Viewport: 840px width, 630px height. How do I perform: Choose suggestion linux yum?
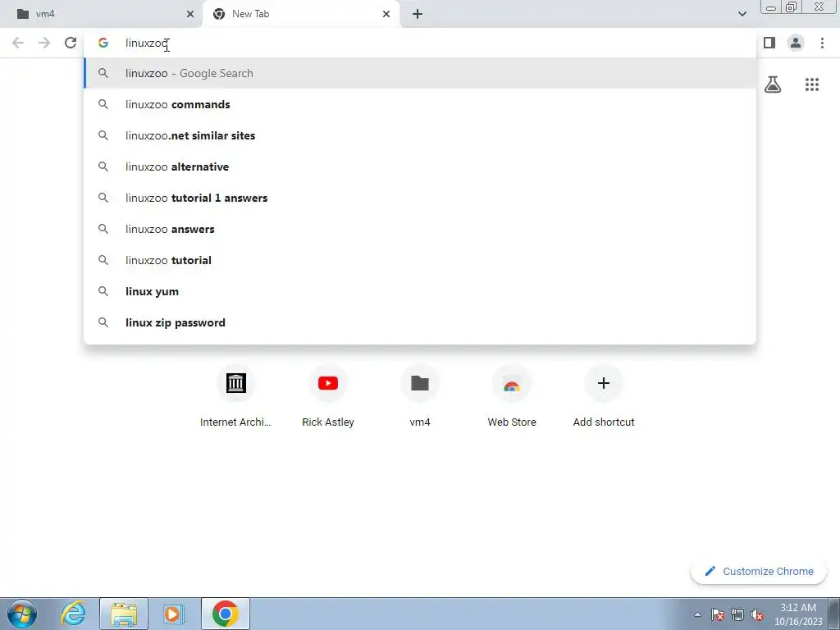point(420,291)
